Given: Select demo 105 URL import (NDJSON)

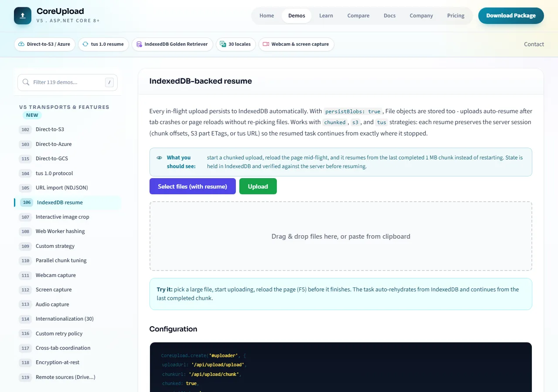Looking at the screenshot, I should point(68,188).
